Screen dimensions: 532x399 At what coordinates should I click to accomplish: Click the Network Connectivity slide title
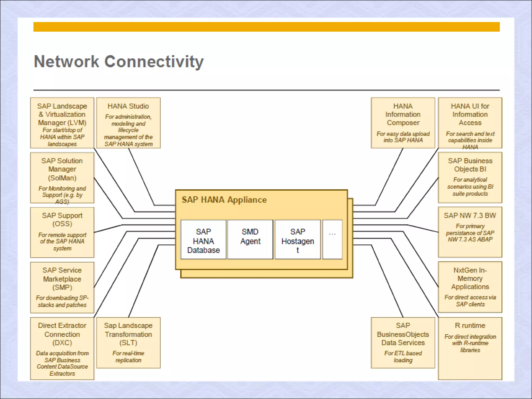tap(119, 62)
